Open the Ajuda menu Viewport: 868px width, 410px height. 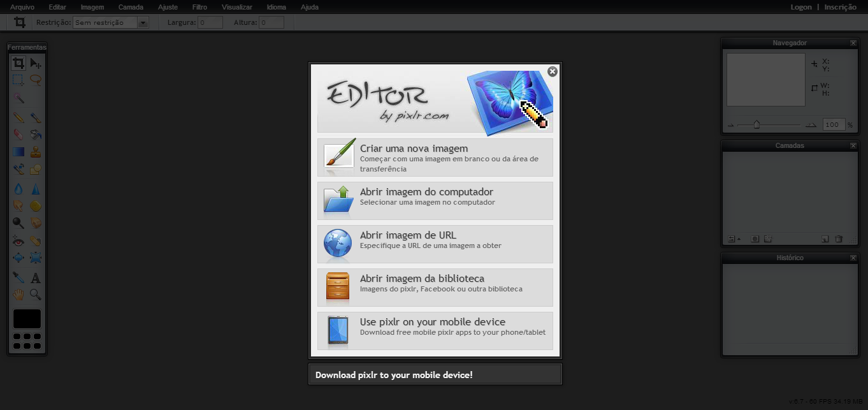point(309,7)
